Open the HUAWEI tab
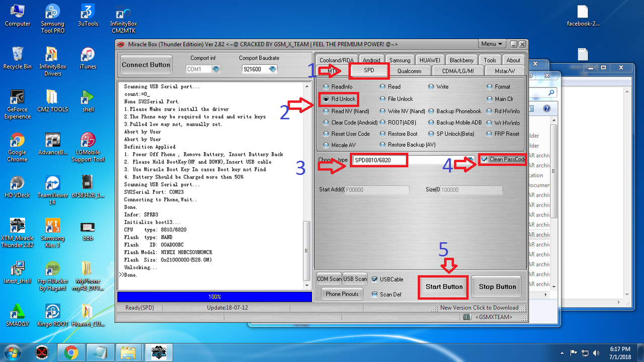This screenshot has width=644, height=362. coord(430,60)
